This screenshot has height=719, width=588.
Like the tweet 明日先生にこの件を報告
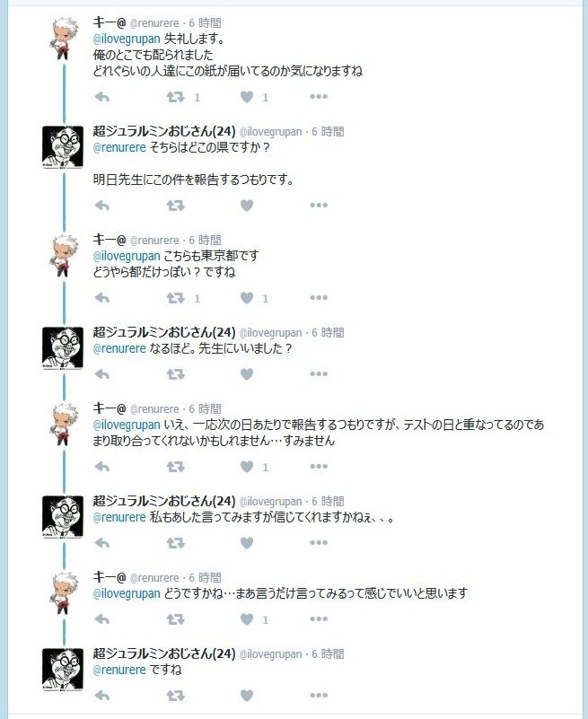[247, 206]
